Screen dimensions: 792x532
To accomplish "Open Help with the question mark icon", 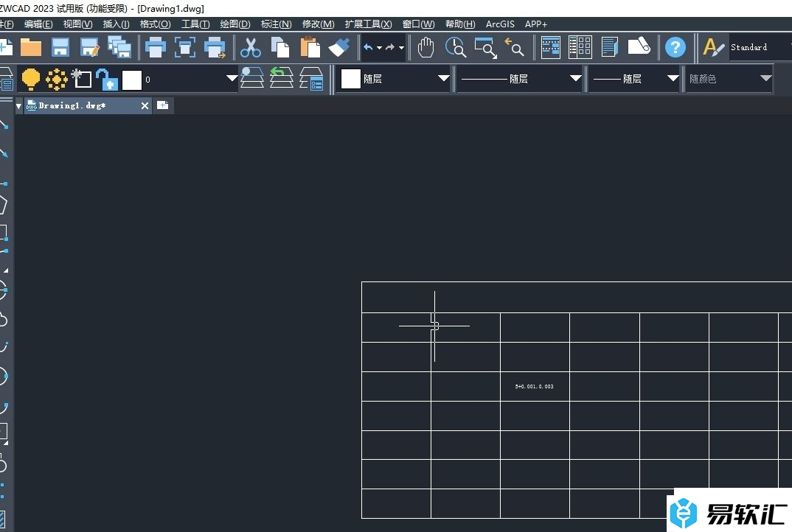I will (675, 47).
